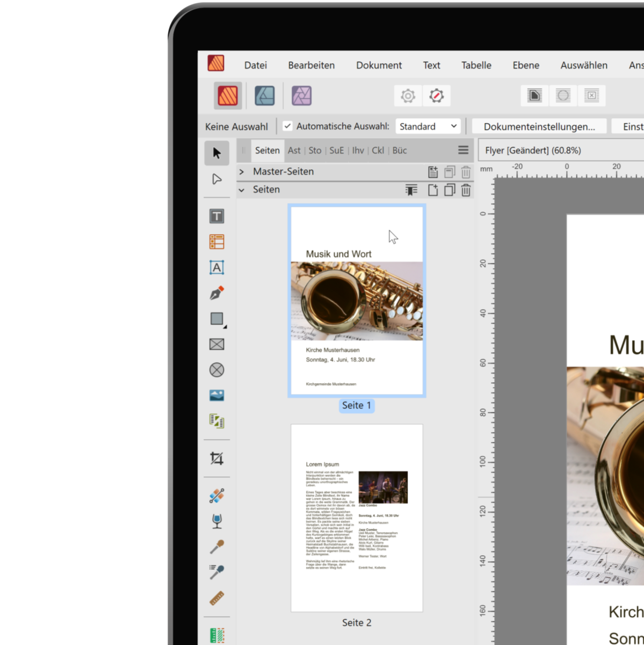Select the Table tool

click(216, 242)
